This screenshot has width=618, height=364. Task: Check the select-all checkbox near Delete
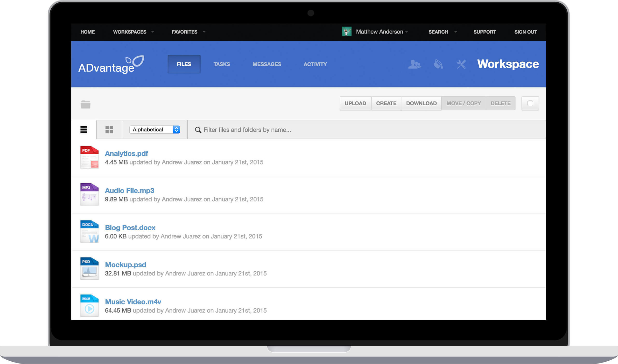tap(530, 103)
